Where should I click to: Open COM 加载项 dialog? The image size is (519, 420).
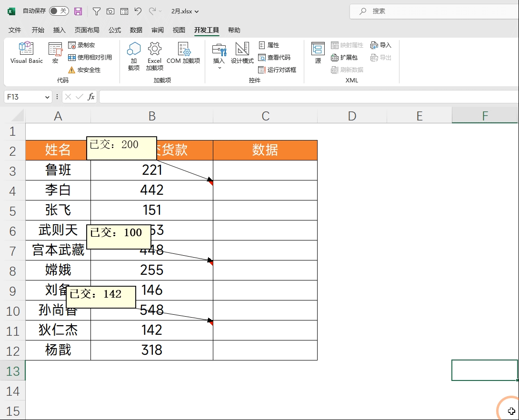point(183,52)
